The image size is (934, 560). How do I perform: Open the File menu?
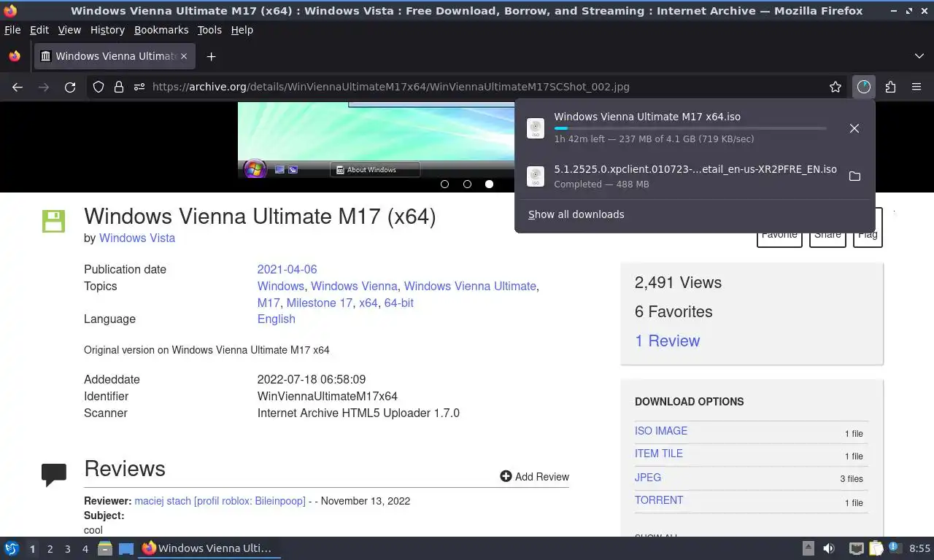12,30
